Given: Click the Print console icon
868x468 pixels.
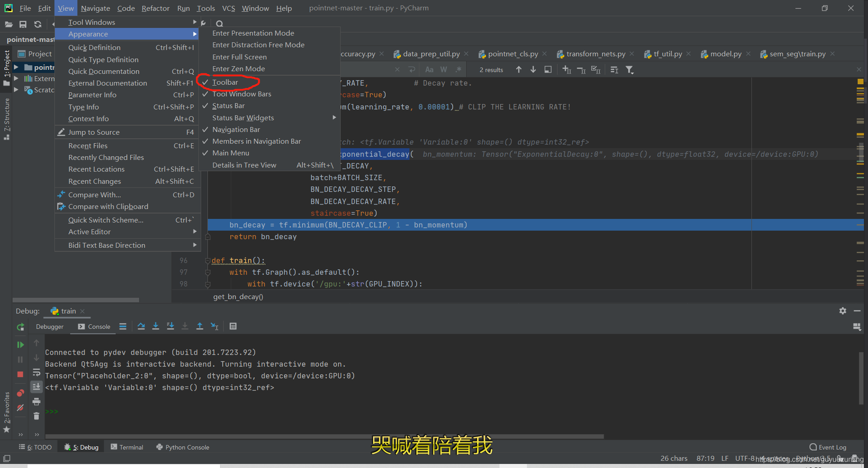Looking at the screenshot, I should (x=36, y=401).
